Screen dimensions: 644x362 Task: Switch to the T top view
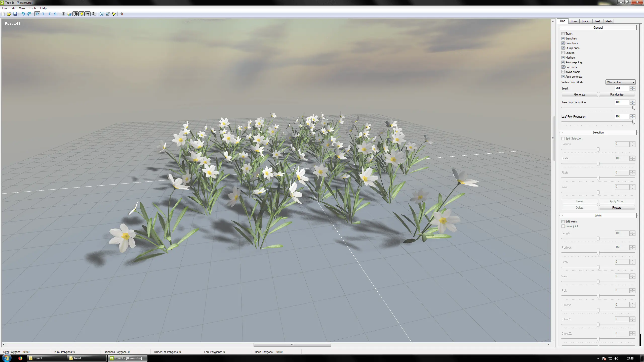tap(43, 14)
